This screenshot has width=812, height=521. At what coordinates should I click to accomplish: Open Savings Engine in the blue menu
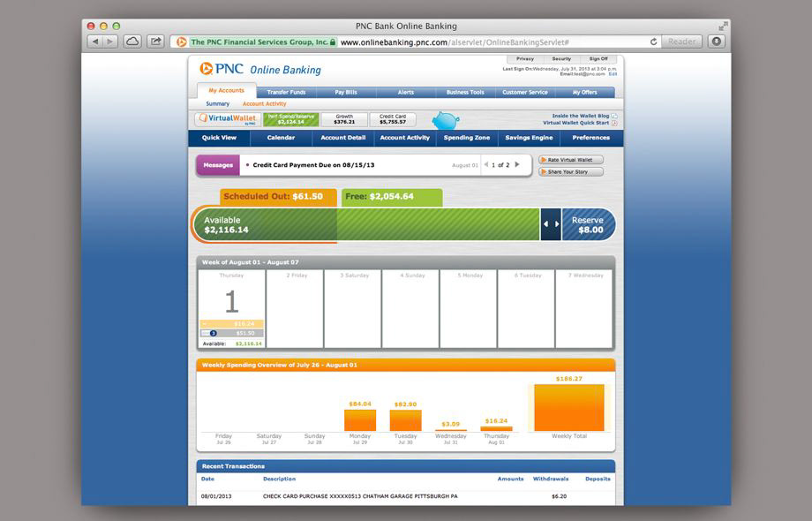click(529, 138)
